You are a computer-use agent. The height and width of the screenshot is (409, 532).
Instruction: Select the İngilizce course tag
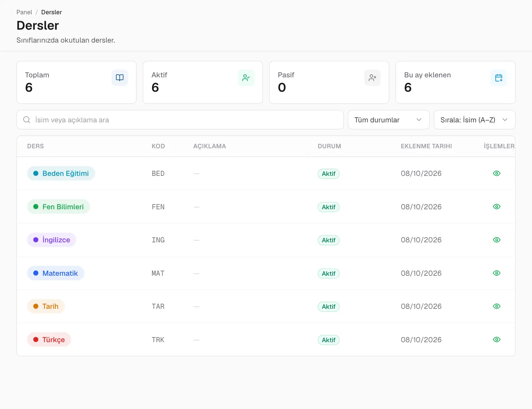click(51, 240)
